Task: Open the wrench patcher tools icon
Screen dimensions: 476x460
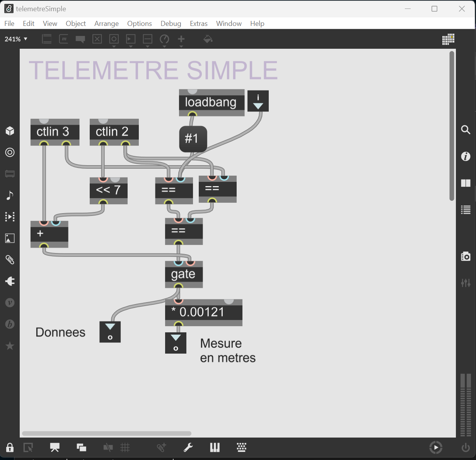Action: click(x=188, y=448)
